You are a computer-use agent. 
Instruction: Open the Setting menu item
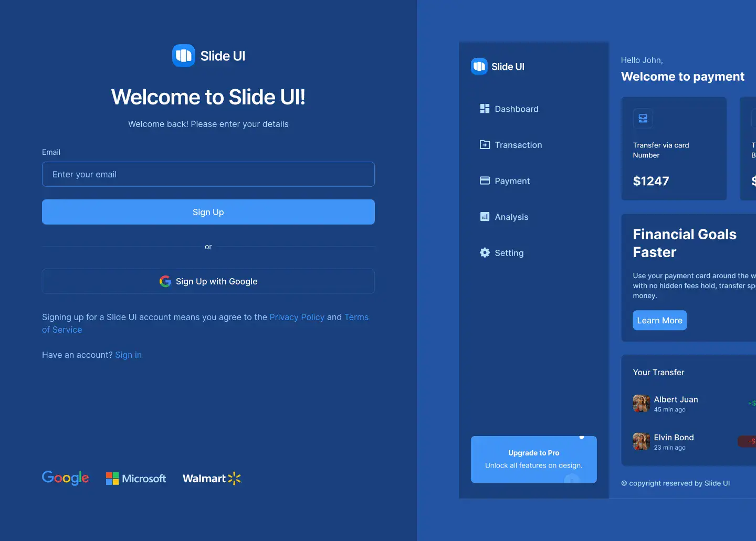coord(501,253)
